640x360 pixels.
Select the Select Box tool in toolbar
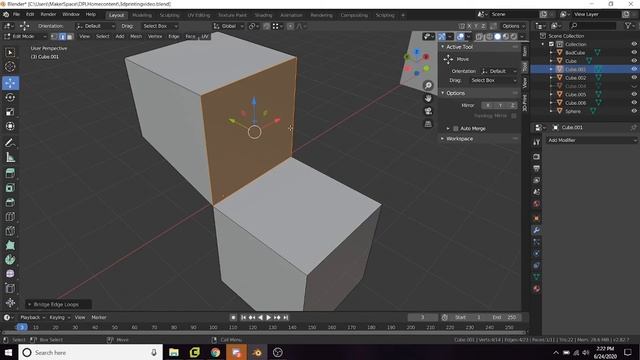coord(10,53)
